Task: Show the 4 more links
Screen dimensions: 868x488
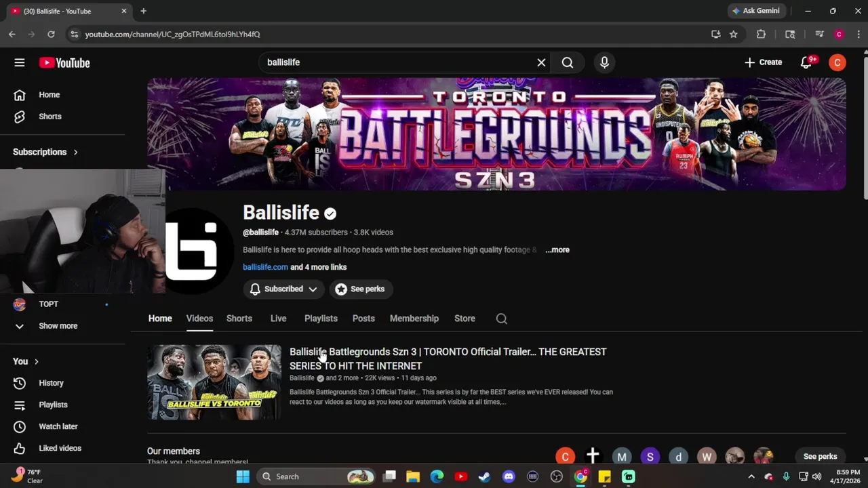Action: (x=319, y=267)
